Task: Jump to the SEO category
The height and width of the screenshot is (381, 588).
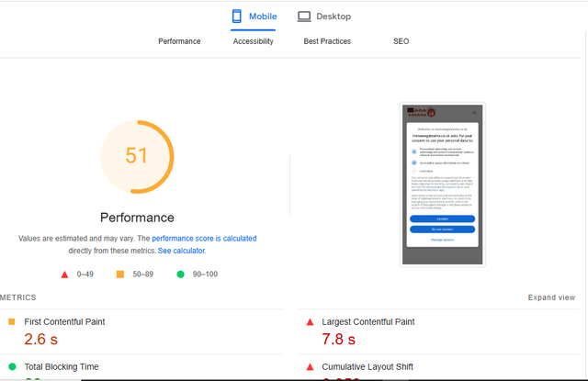Action: 401,41
